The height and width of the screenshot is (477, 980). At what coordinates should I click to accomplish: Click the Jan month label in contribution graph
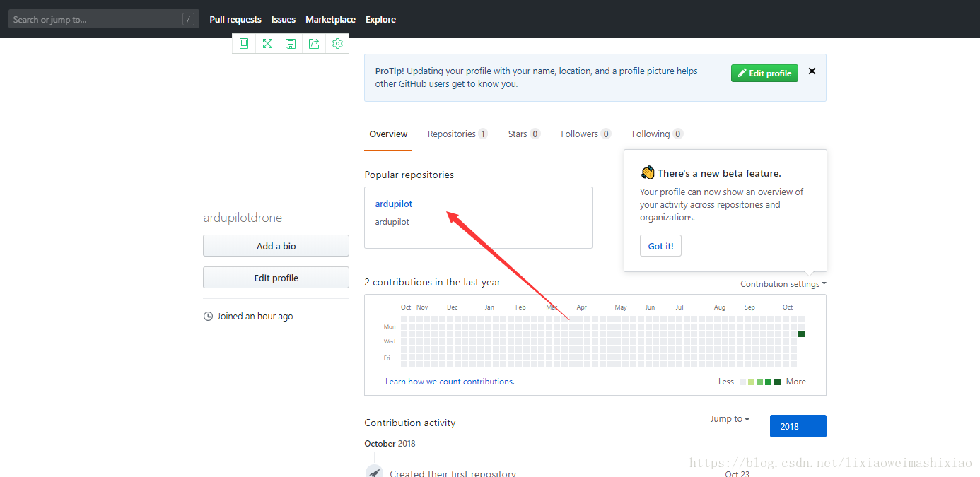[489, 307]
